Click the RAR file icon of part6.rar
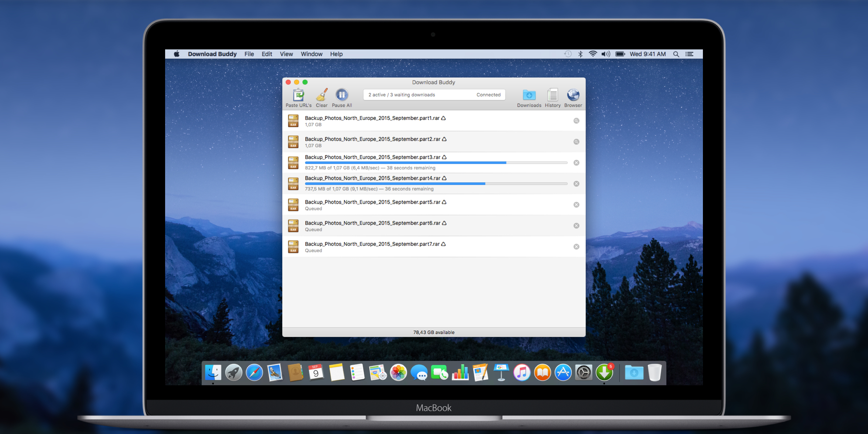 click(x=293, y=226)
